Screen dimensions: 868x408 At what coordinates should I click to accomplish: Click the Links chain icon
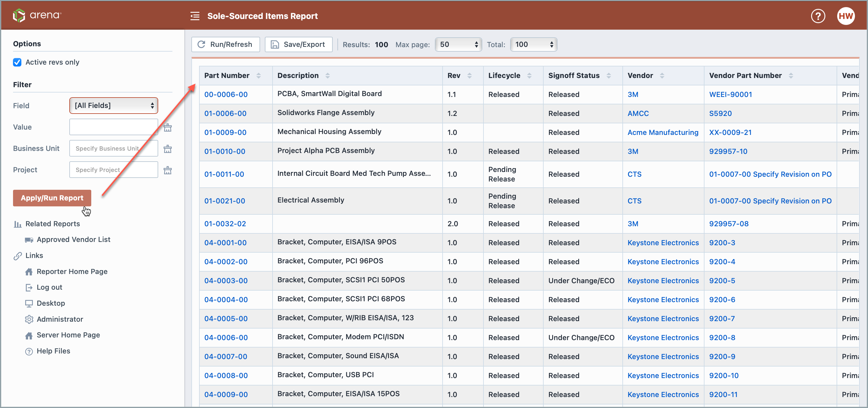pyautogui.click(x=17, y=256)
